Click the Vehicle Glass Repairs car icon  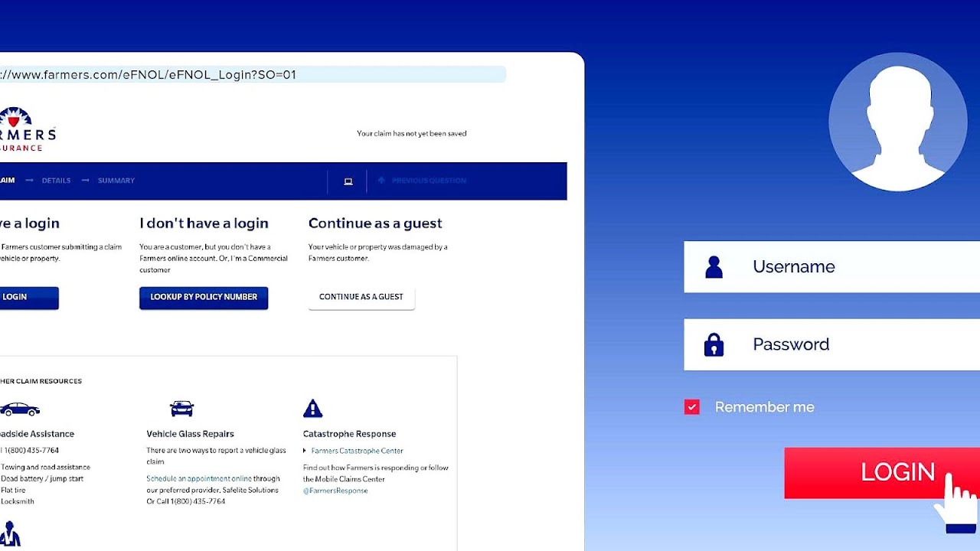coord(181,409)
